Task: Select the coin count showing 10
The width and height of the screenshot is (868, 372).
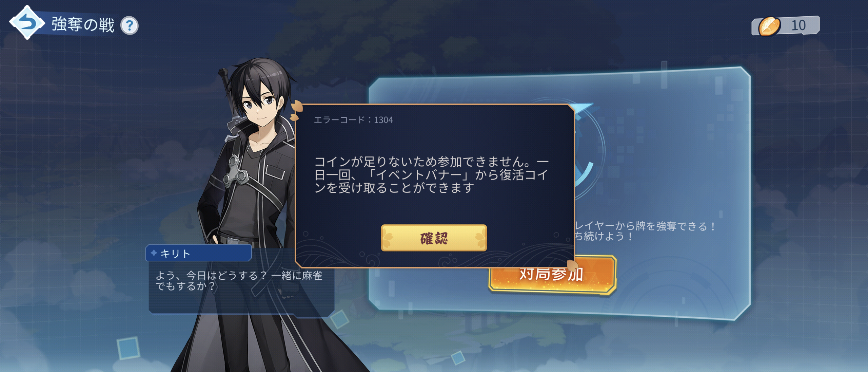Action: (x=798, y=25)
